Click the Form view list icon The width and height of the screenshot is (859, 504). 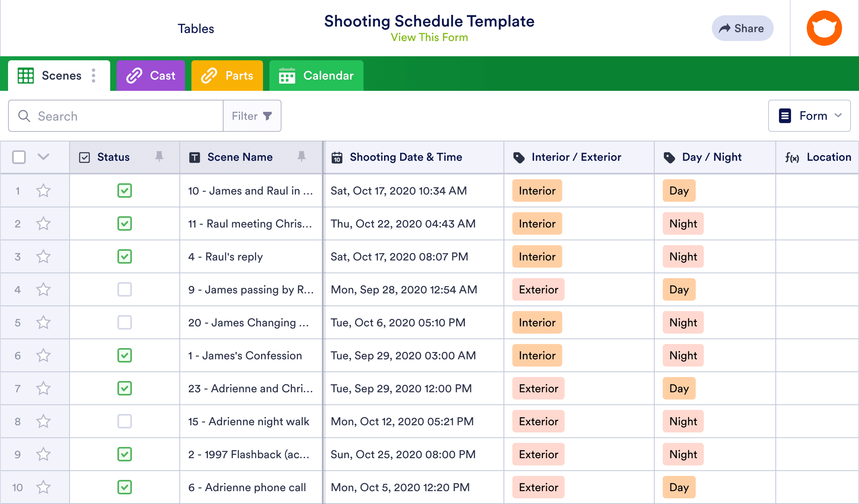point(785,116)
